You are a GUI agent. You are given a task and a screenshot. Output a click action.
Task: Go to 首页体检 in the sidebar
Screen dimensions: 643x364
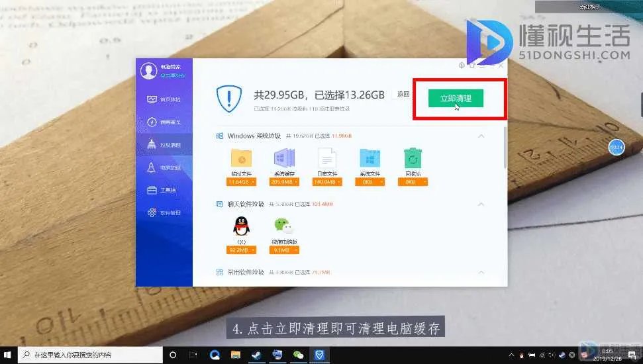(x=164, y=99)
